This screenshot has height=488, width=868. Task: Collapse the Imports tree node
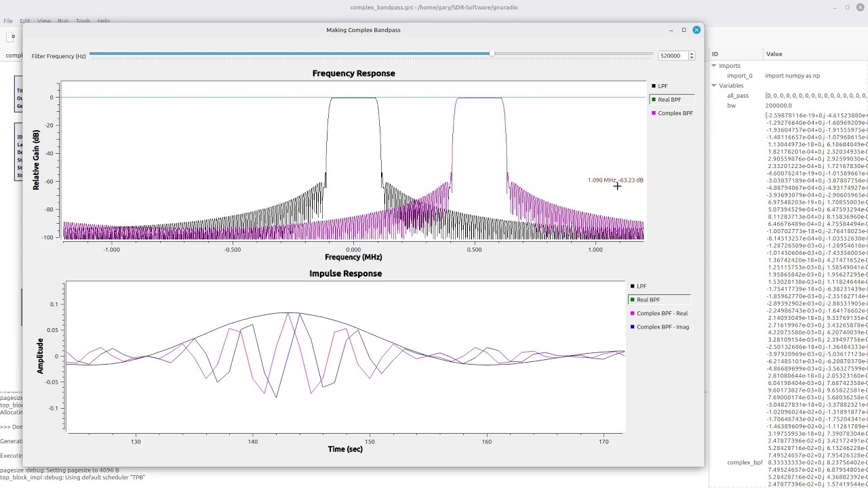tap(714, 66)
